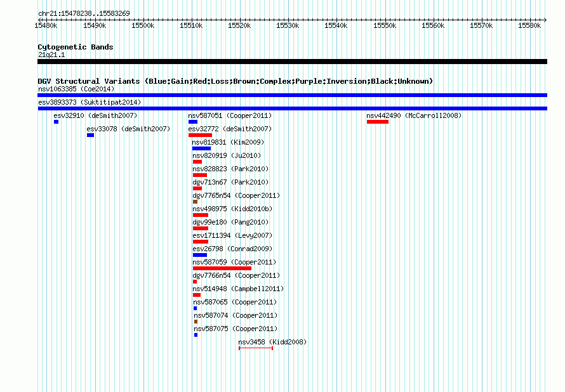The height and width of the screenshot is (392, 565).
Task: Click esv26798 (Conrad2009) label
Action: (232, 249)
